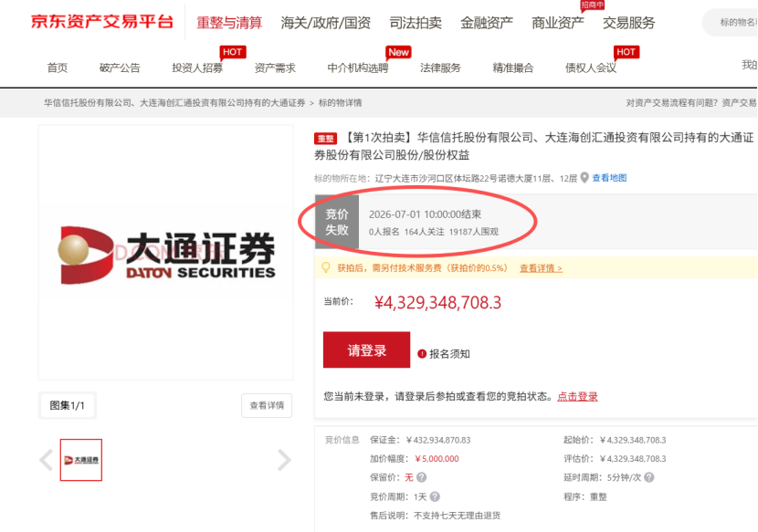The width and height of the screenshot is (758, 532).
Task: Click the lightbulb tip icon in yellow notice
Action: [x=326, y=267]
